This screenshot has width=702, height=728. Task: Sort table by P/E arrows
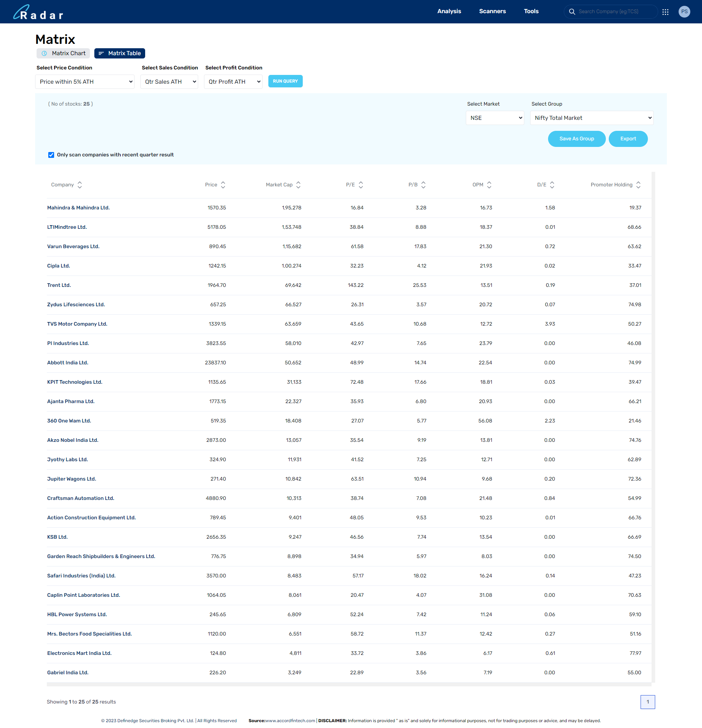click(361, 185)
